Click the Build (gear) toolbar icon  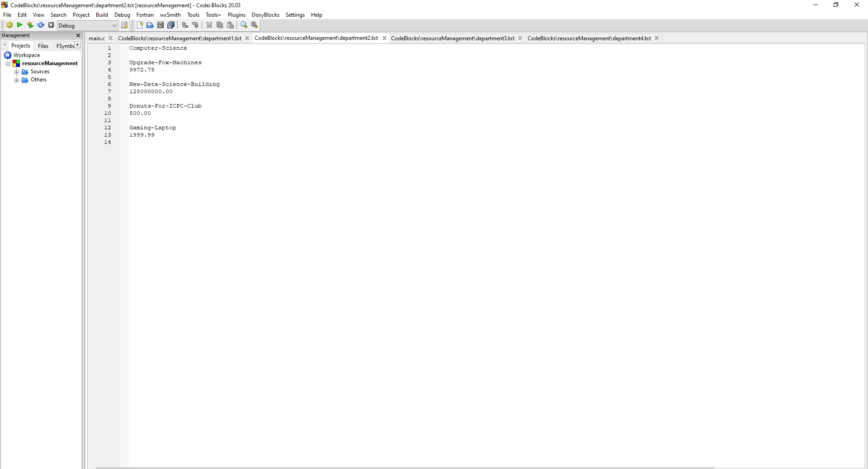tap(9, 25)
